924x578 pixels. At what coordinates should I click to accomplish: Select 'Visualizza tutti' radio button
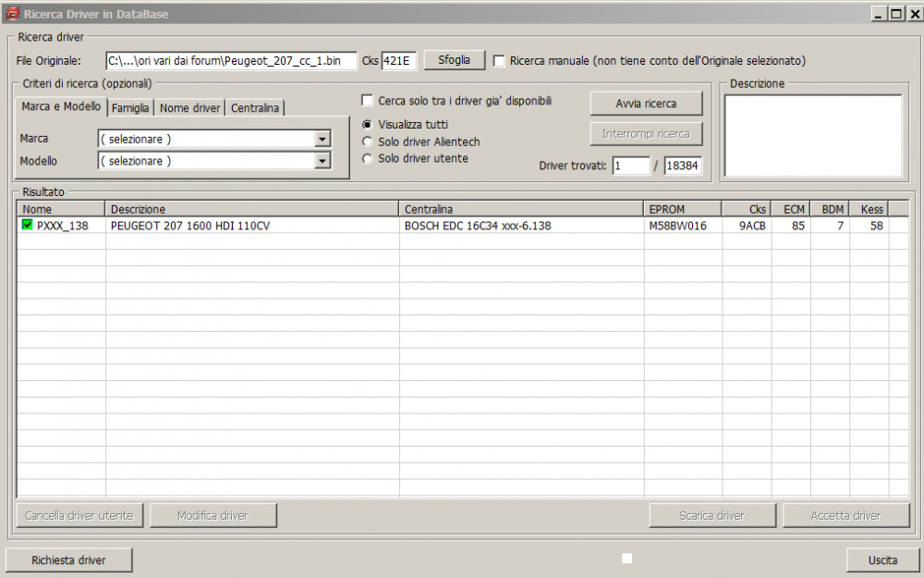tap(368, 125)
